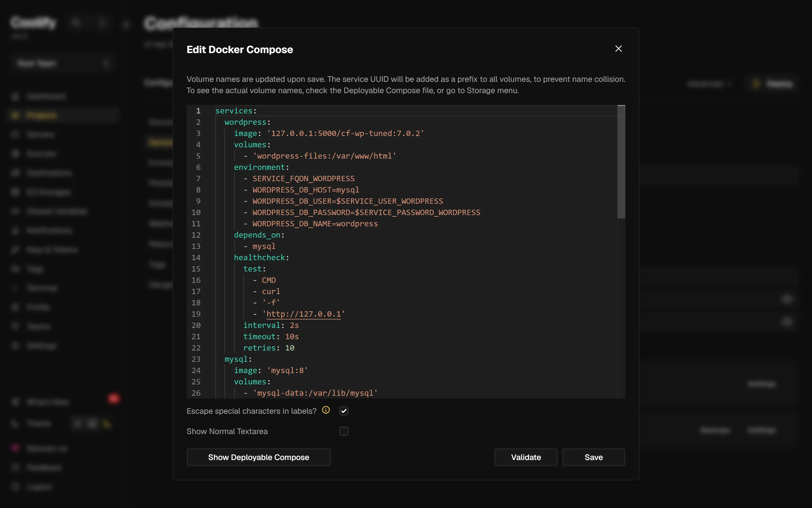Click the image value 'mysql:8'
812x508 pixels.
click(288, 371)
